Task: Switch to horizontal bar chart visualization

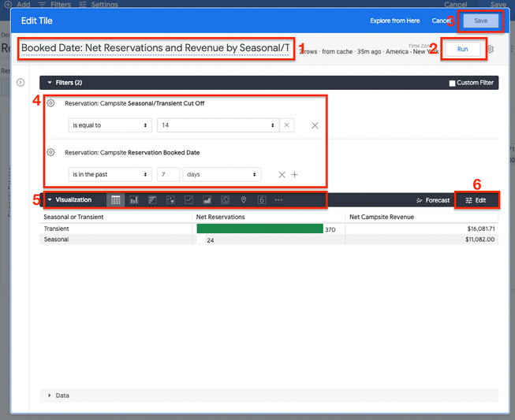Action: pyautogui.click(x=152, y=200)
